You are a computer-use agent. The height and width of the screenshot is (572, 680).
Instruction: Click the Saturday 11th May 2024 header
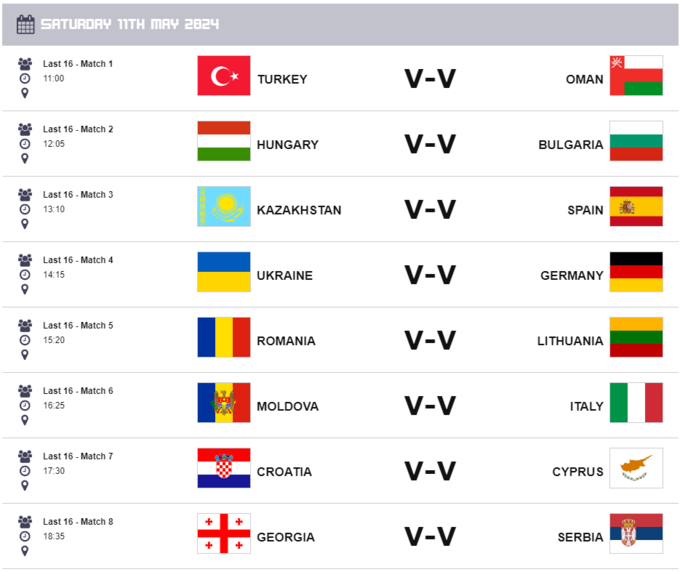coord(130,24)
